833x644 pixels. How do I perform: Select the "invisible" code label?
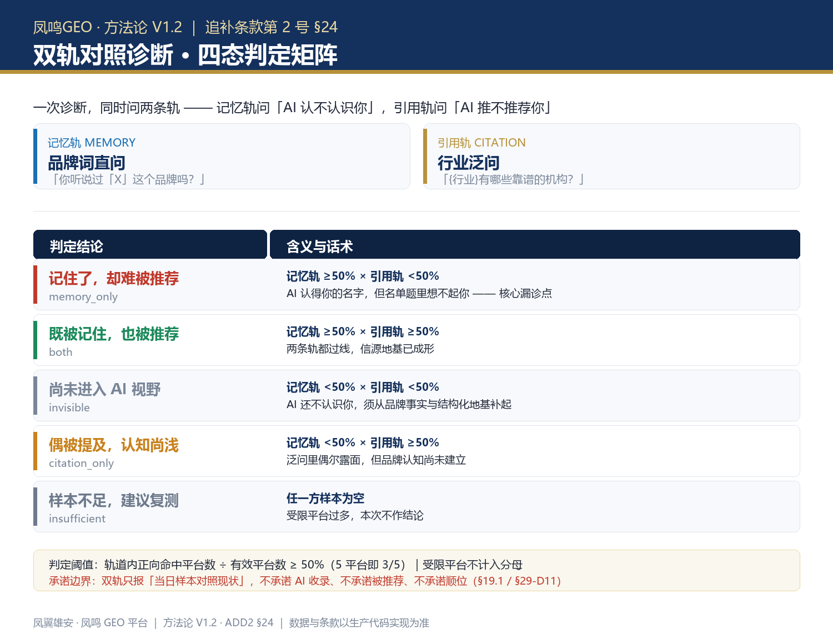(69, 407)
